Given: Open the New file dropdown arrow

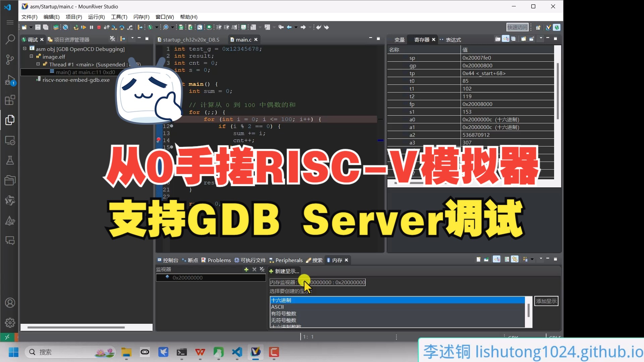Looking at the screenshot, I should pos(31,27).
